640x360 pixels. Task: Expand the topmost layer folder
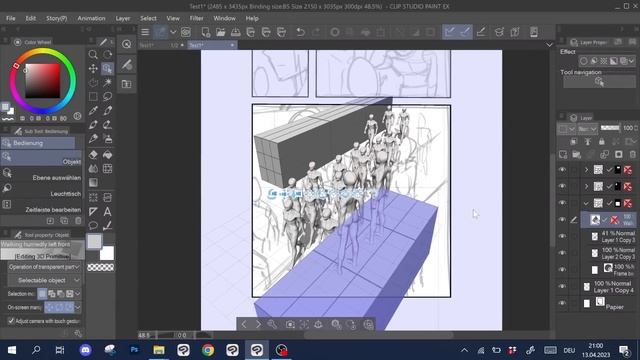(x=587, y=169)
